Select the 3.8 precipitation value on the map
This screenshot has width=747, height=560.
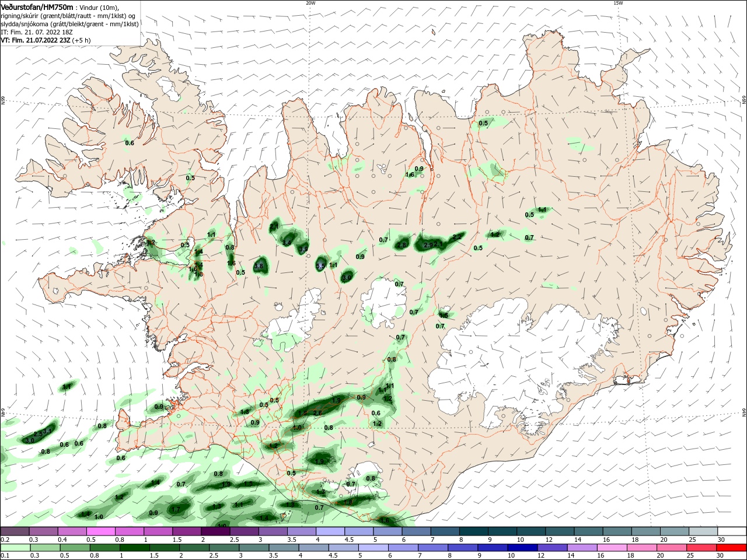click(259, 266)
